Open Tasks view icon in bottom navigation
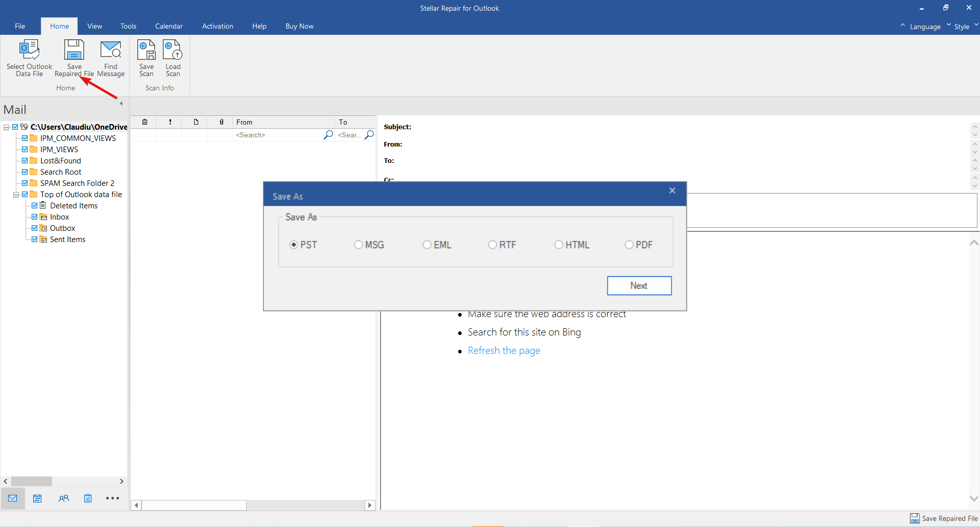The image size is (980, 527). (88, 498)
